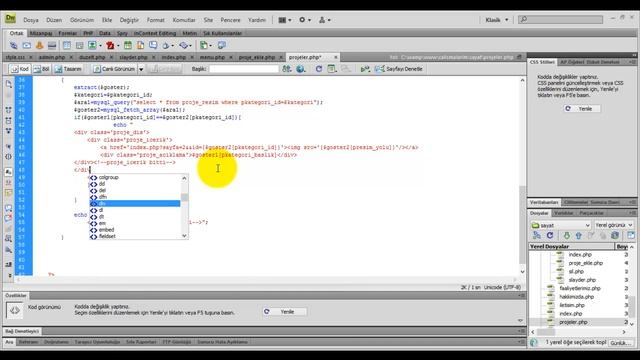Viewport: 640px width, 360px height.
Task: Insert a named anchor icon
Action: [40, 45]
